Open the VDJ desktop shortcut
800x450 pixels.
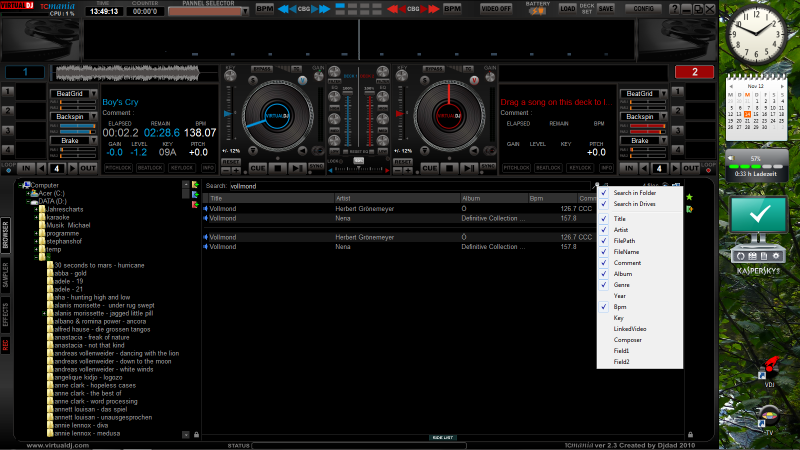769,372
